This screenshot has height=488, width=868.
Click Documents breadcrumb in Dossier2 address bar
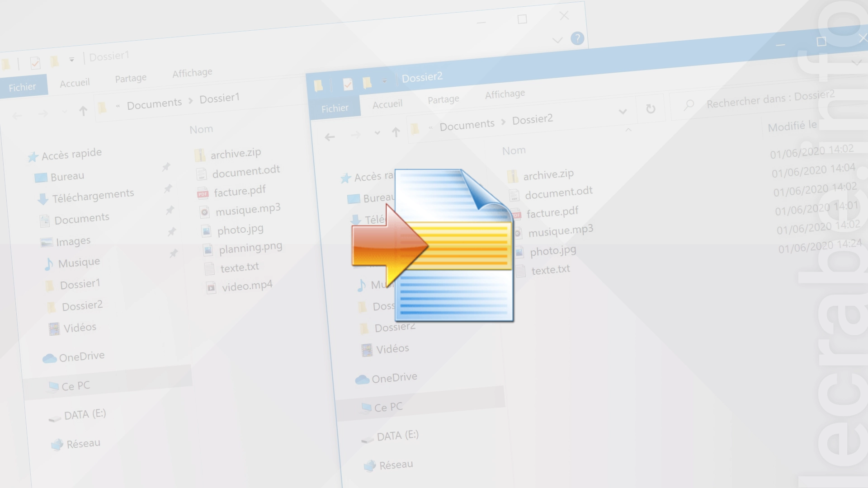pos(467,125)
